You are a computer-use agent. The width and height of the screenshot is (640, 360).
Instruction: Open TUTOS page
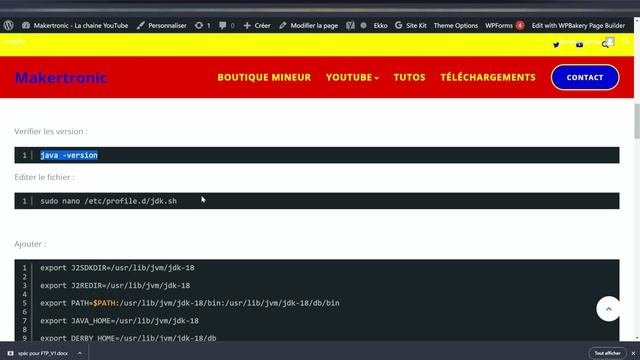409,77
